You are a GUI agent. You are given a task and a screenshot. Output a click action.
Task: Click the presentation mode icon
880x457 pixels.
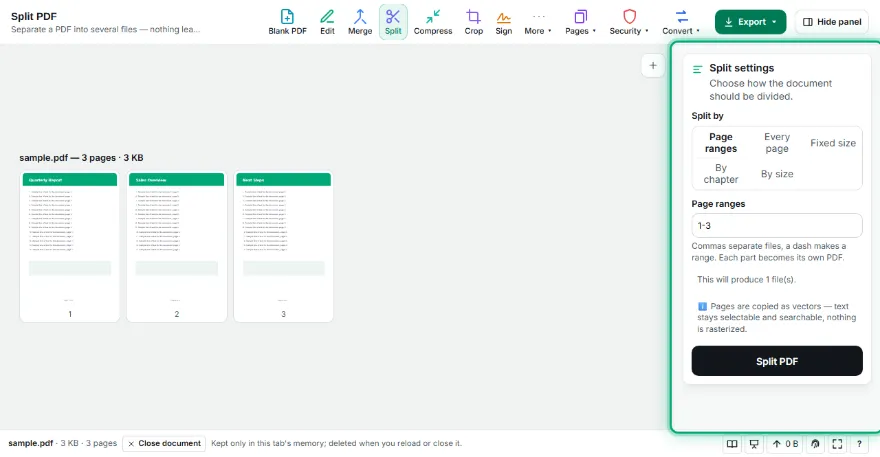coord(754,444)
